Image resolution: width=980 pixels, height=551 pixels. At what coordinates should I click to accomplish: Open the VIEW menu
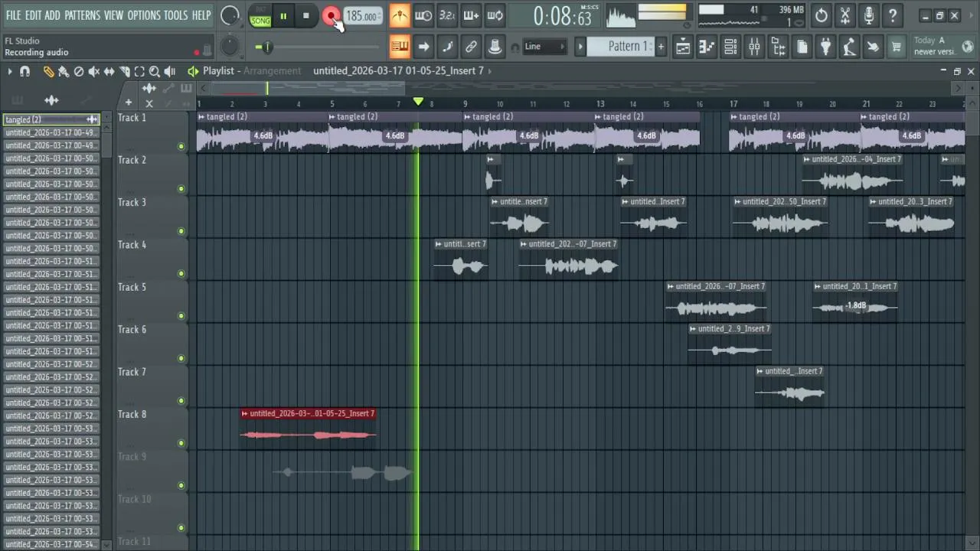click(x=113, y=15)
